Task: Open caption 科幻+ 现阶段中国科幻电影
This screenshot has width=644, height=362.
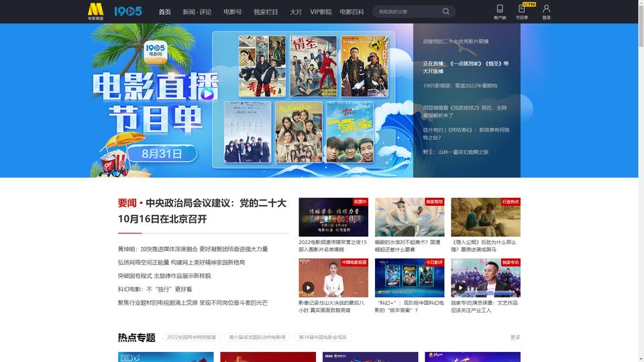Action: click(409, 306)
